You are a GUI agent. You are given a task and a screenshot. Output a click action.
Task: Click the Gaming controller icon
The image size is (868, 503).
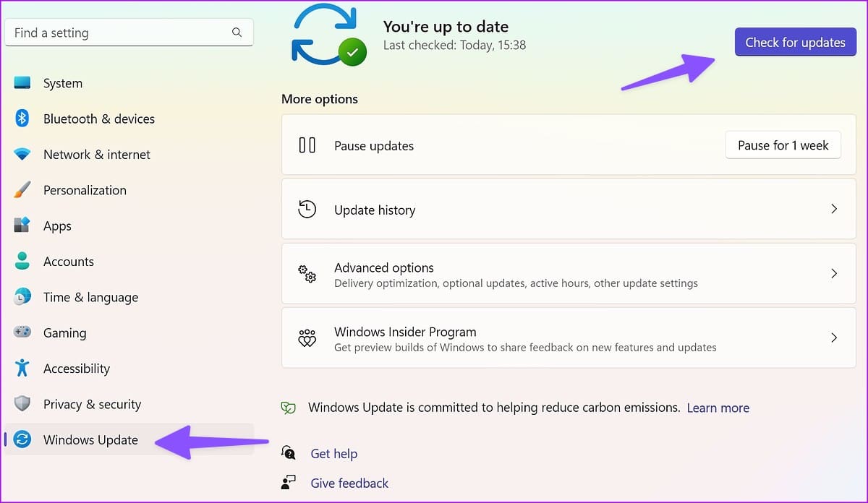pos(22,332)
